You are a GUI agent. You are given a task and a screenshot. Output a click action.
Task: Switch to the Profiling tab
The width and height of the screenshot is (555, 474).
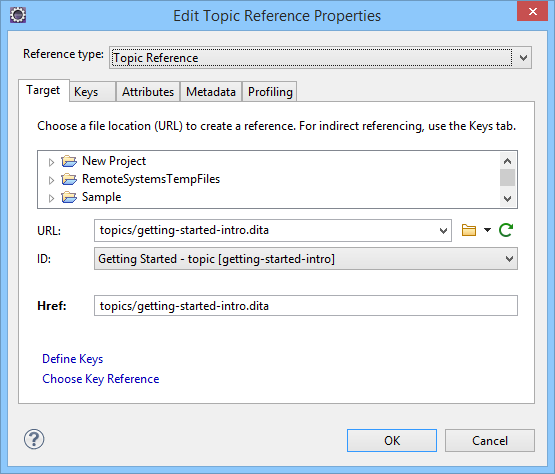[x=270, y=92]
